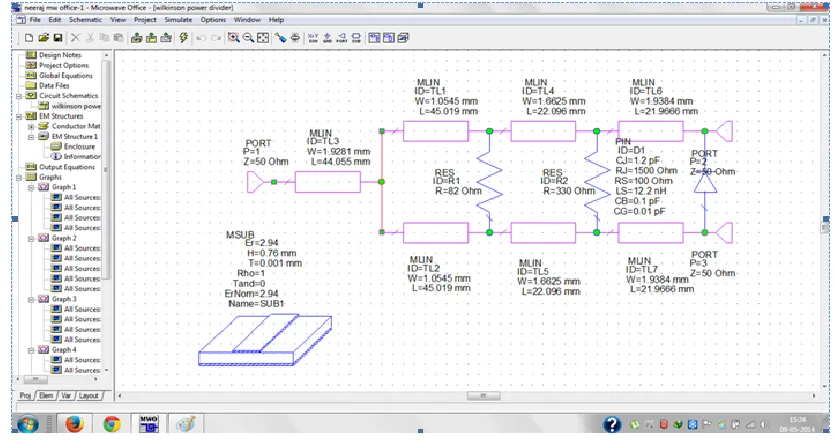This screenshot has width=834, height=440.
Task: Click the Cascade windows icon
Action: coord(403,38)
